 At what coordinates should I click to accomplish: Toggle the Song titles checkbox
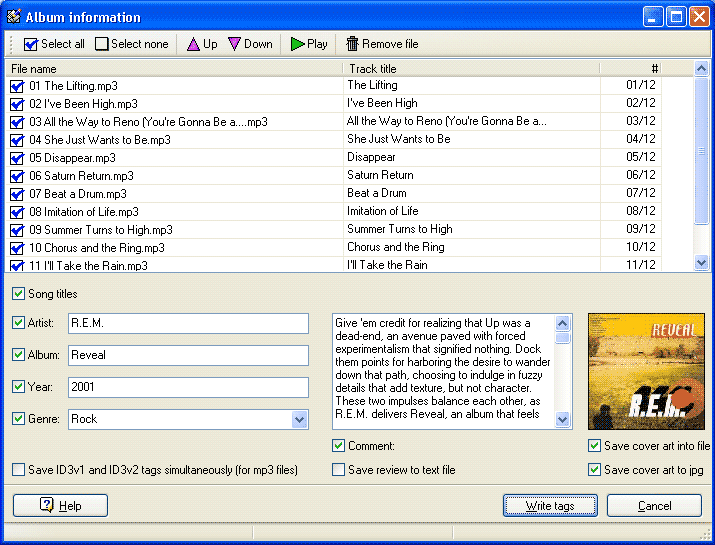pos(18,294)
